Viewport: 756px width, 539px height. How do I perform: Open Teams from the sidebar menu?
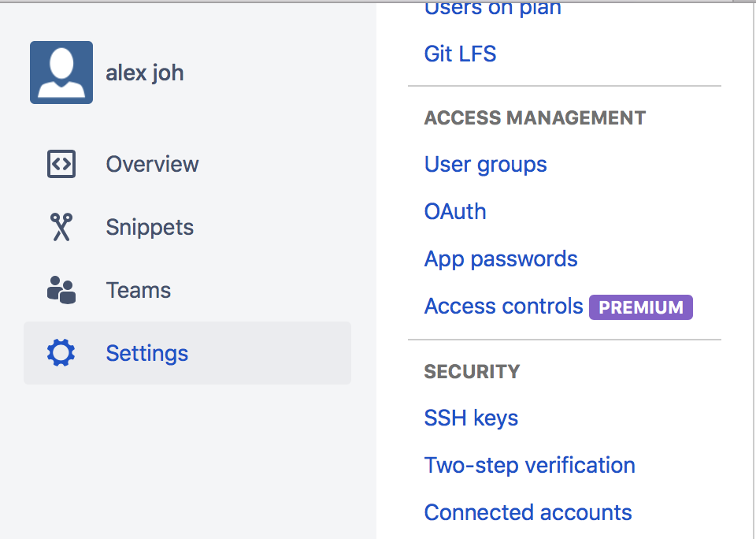point(138,290)
